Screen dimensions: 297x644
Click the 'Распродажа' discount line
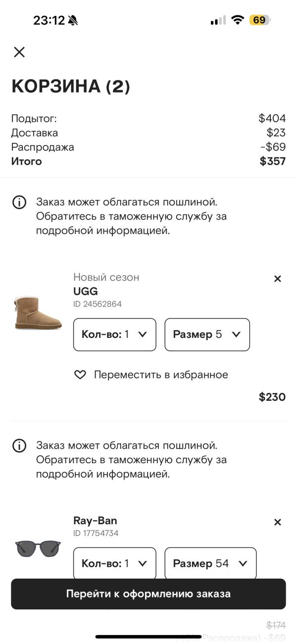43,147
